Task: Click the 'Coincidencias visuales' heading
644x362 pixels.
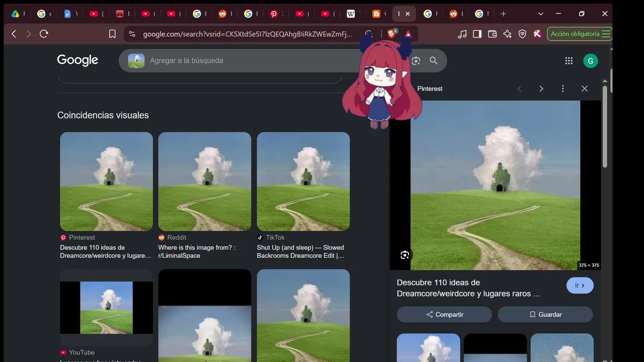Action: point(103,115)
